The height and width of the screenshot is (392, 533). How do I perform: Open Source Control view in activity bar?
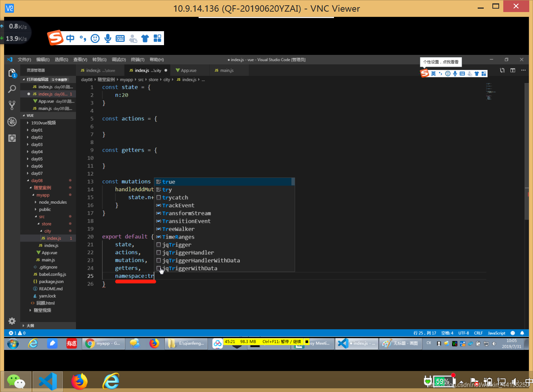pyautogui.click(x=12, y=105)
